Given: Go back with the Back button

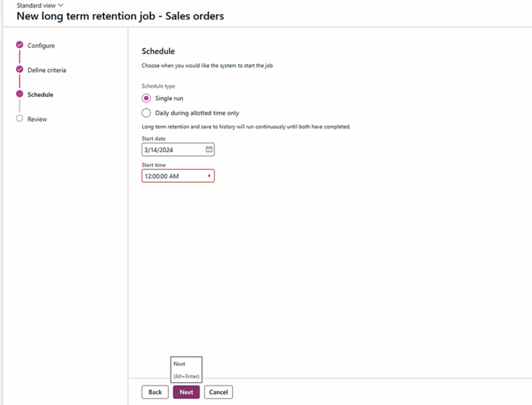Looking at the screenshot, I should tap(155, 392).
